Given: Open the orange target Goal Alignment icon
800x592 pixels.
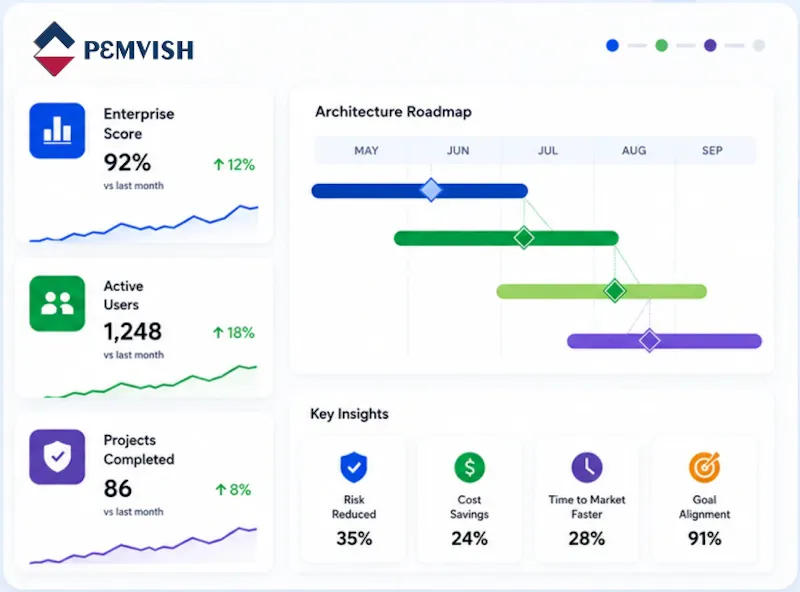Looking at the screenshot, I should [x=705, y=467].
